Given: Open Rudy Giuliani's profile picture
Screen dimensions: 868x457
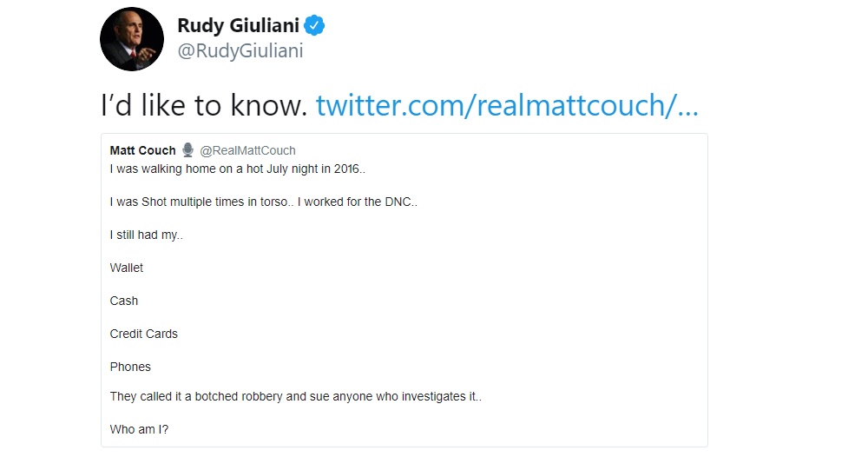Looking at the screenshot, I should (132, 39).
